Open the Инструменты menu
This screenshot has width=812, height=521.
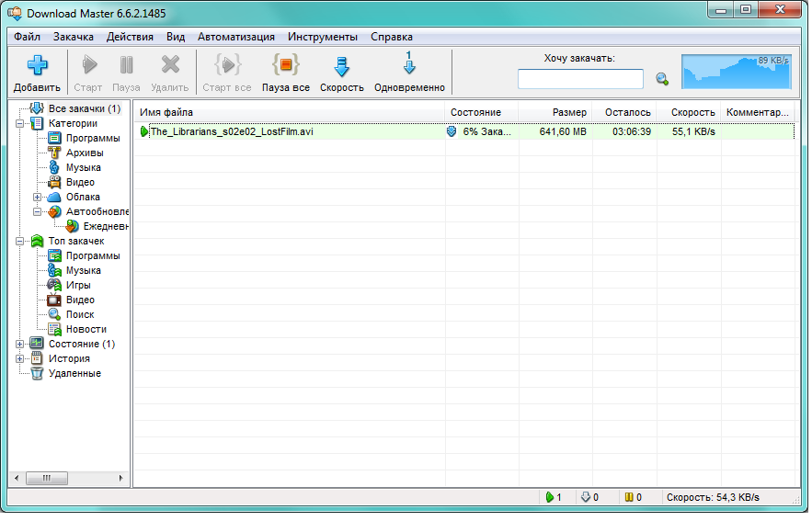click(322, 37)
